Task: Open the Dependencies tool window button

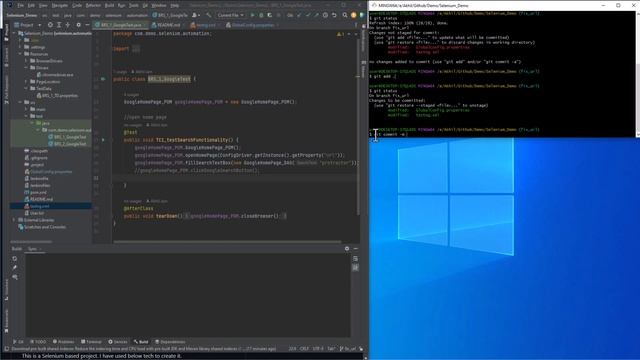Action: 170,342
